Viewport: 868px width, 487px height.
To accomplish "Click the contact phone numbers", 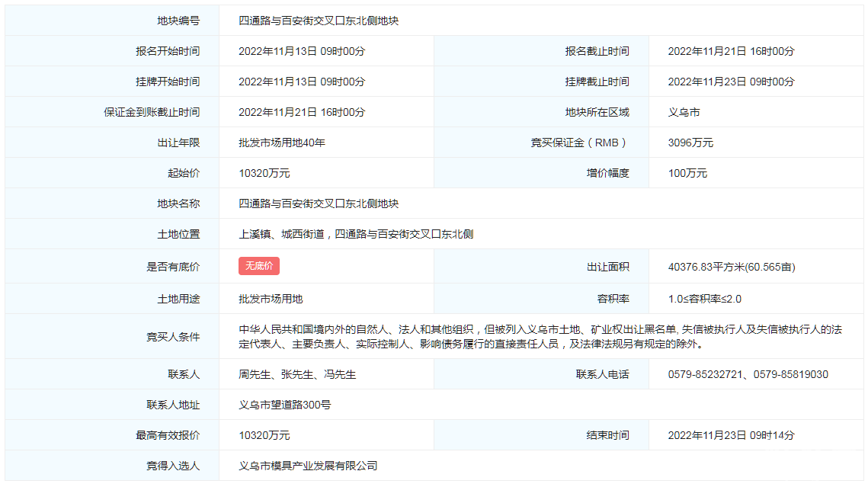I will tap(748, 374).
